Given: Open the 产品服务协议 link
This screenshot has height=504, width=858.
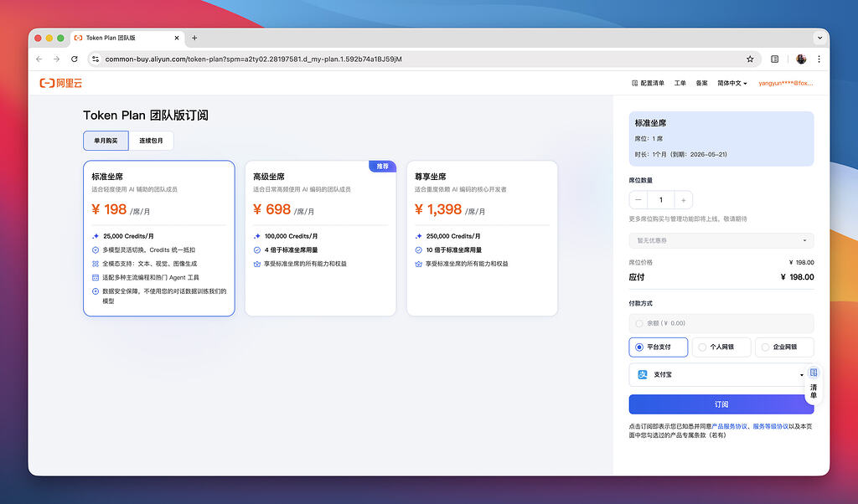Looking at the screenshot, I should [x=730, y=426].
